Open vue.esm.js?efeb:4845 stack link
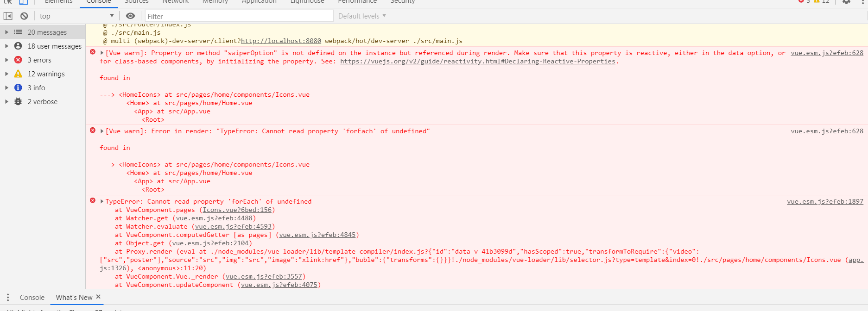868x311 pixels. (x=317, y=235)
